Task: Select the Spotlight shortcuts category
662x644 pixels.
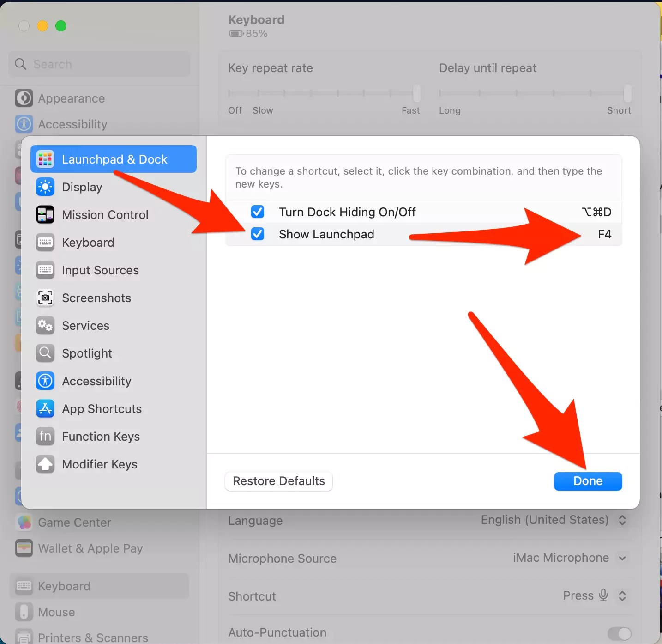Action: (87, 353)
